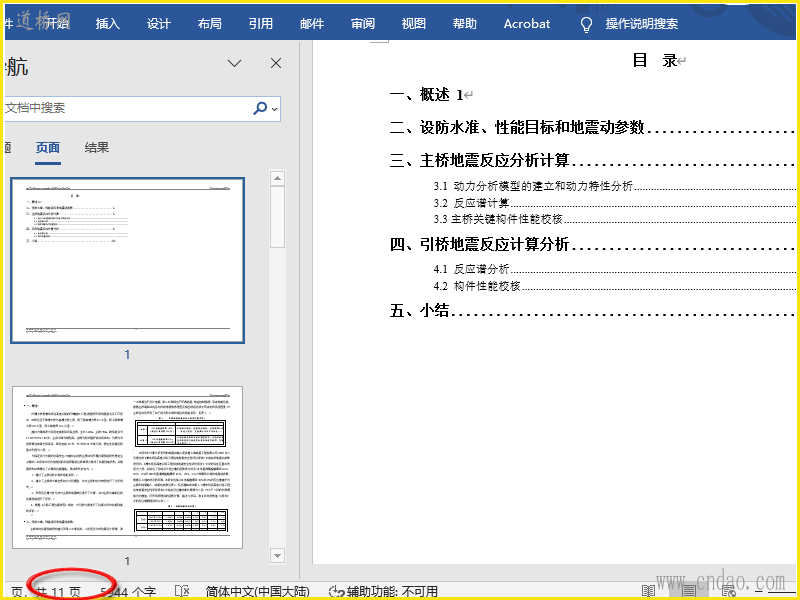Open the Acrobat ribbon tab

[x=527, y=23]
